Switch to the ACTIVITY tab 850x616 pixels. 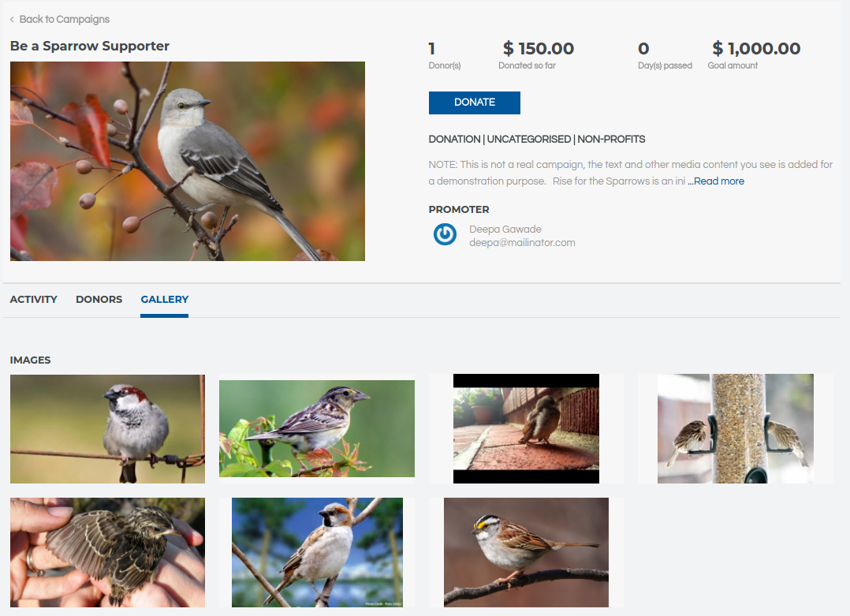point(34,300)
